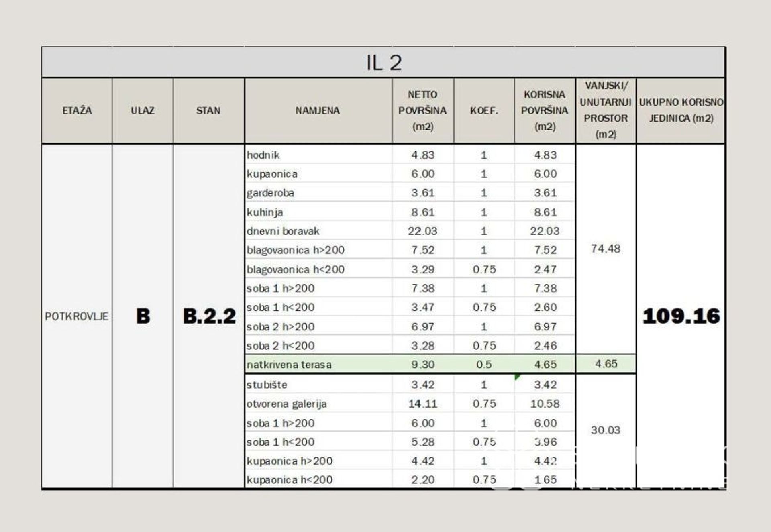The width and height of the screenshot is (771, 532).
Task: Select the soba 2 h>200 label
Action: 280,327
